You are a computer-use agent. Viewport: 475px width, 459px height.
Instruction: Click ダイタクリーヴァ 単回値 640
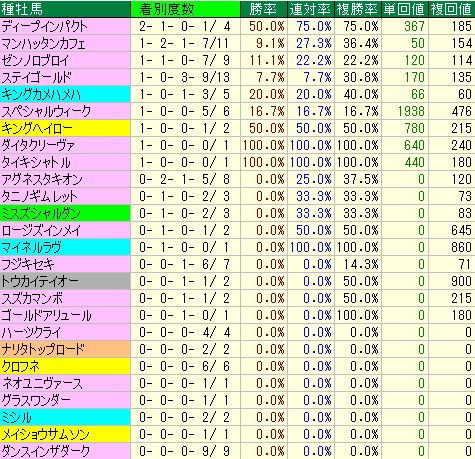coord(414,145)
